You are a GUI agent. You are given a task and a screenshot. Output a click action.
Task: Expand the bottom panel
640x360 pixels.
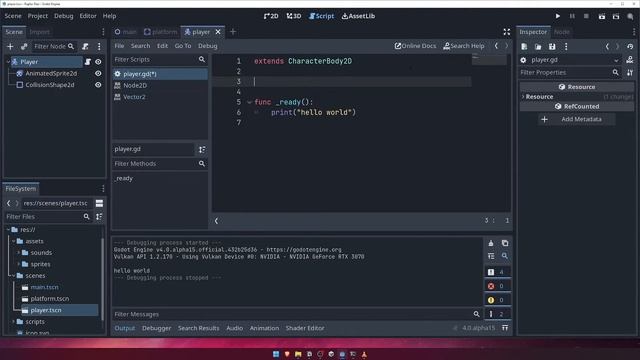(x=505, y=328)
